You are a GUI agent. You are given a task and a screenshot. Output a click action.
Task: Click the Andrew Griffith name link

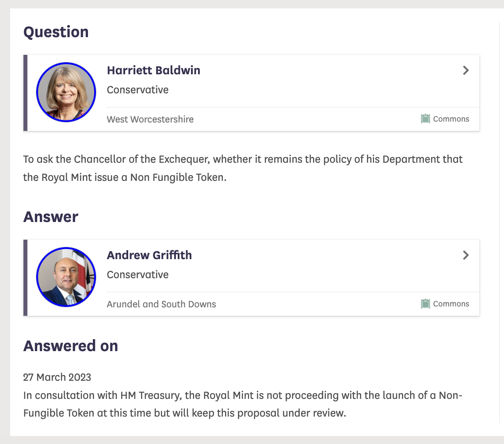(x=149, y=255)
